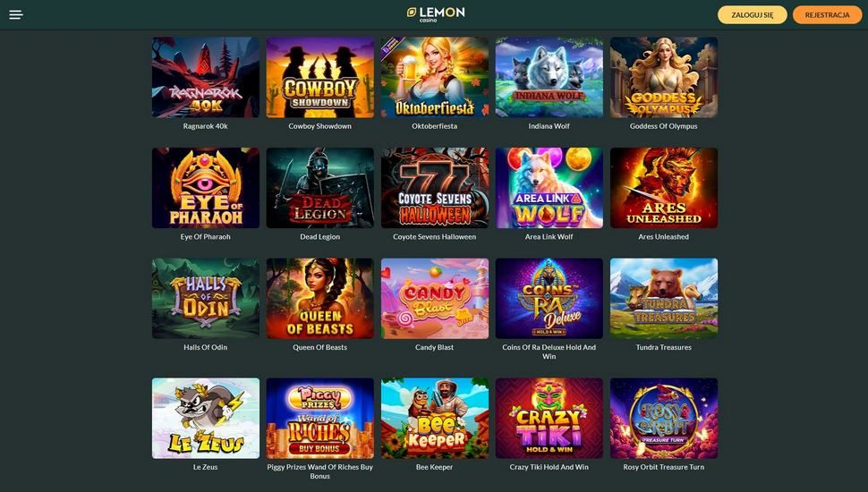Screen dimensions: 868x492
Task: Open the Ragnarok 40k game thumbnail
Action: tap(206, 78)
